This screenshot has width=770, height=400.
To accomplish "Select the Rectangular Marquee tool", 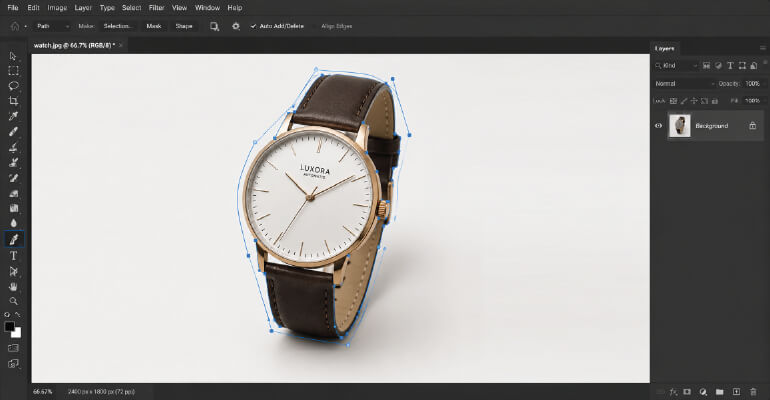I will tap(13, 71).
